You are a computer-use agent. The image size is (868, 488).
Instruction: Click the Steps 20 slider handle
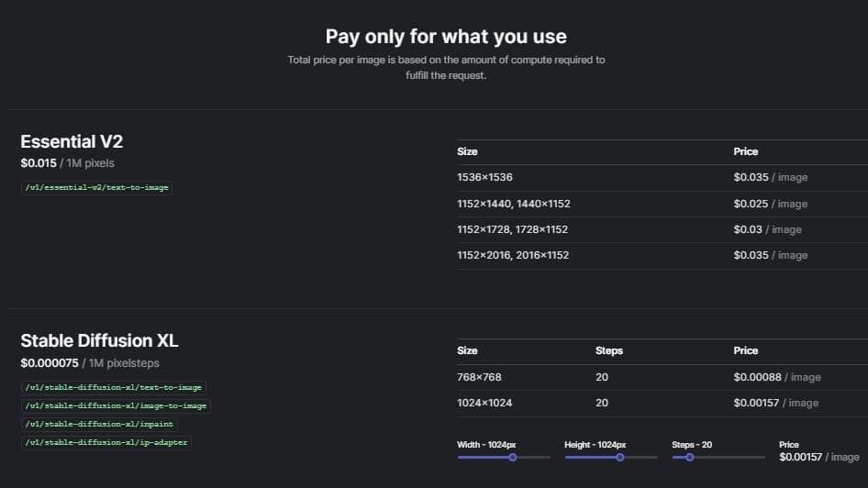click(689, 457)
